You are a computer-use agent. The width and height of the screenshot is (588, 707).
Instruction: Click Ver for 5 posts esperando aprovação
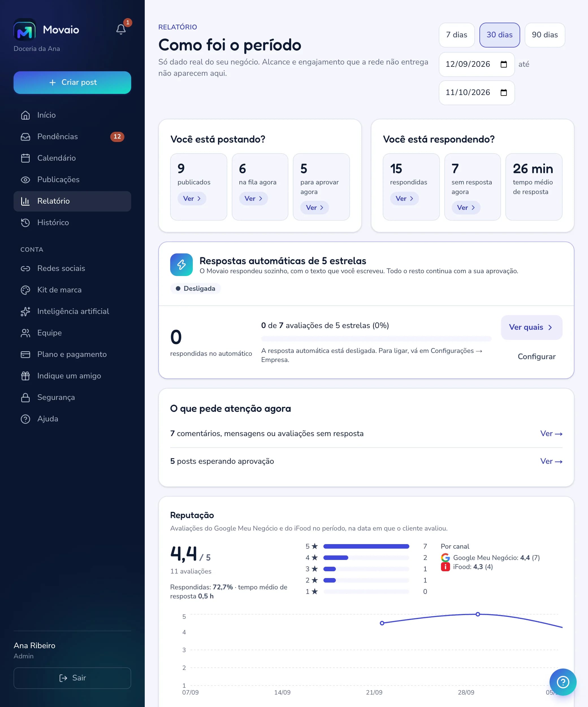(551, 461)
